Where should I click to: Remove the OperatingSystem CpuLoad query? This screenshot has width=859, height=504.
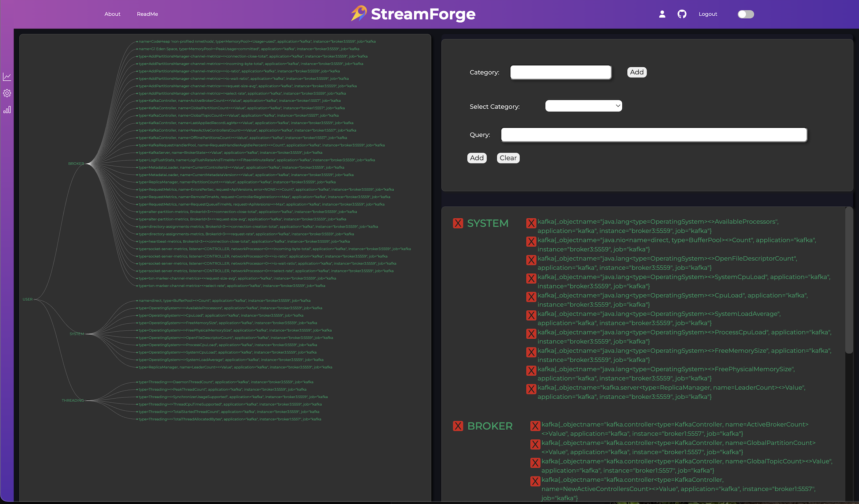(x=531, y=297)
